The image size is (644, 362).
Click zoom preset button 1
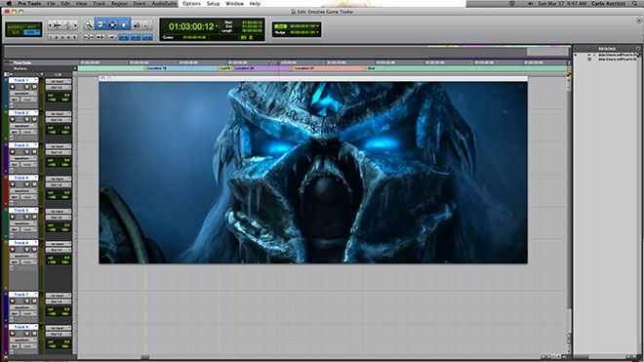tap(51, 37)
